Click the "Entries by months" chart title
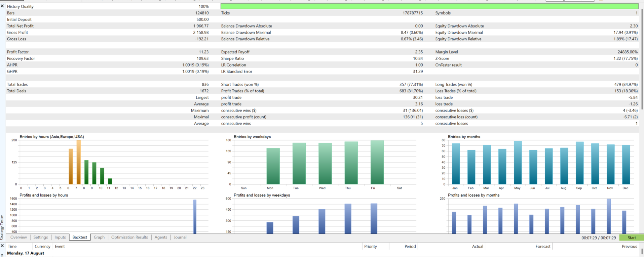 [x=464, y=137]
